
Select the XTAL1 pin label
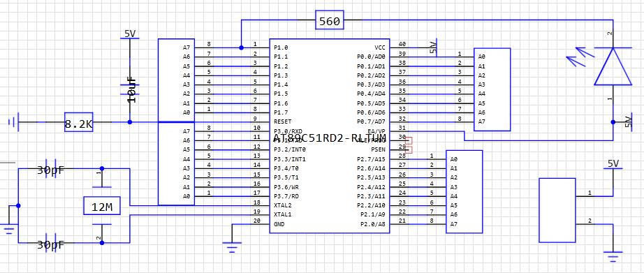(x=283, y=215)
